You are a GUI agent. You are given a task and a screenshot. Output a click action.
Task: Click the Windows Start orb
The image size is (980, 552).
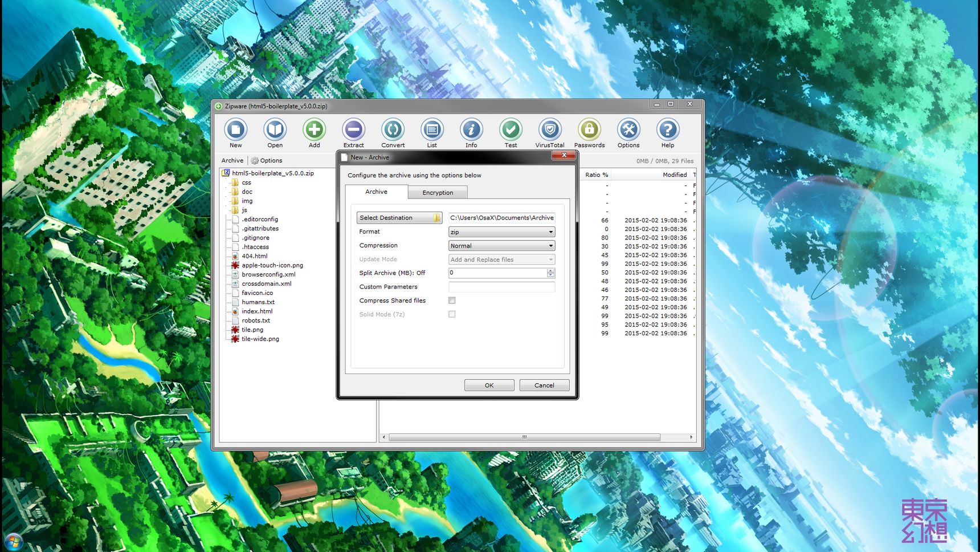[x=13, y=541]
